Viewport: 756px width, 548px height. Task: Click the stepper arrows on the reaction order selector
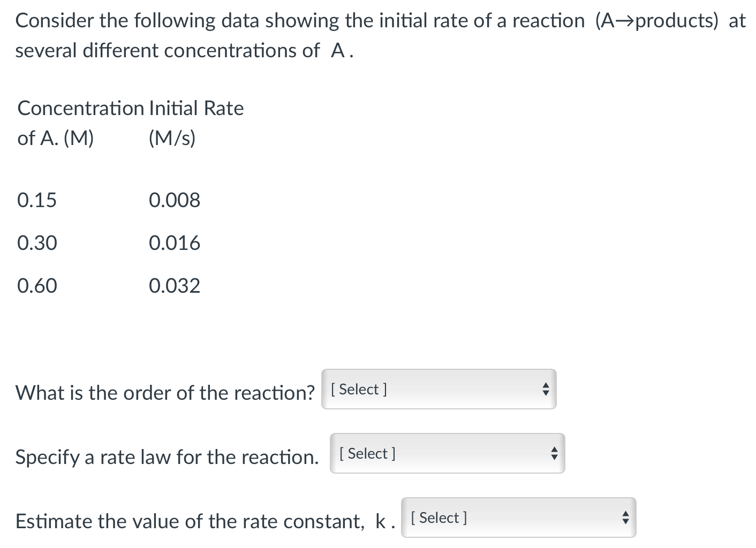tap(546, 390)
